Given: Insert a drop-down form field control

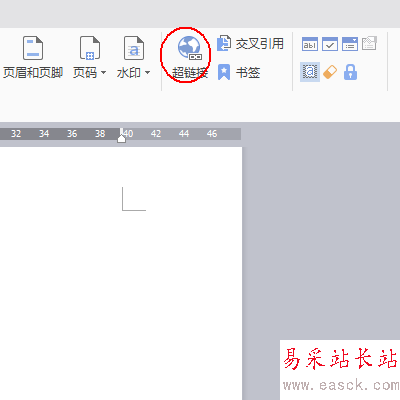Looking at the screenshot, I should coord(350,44).
